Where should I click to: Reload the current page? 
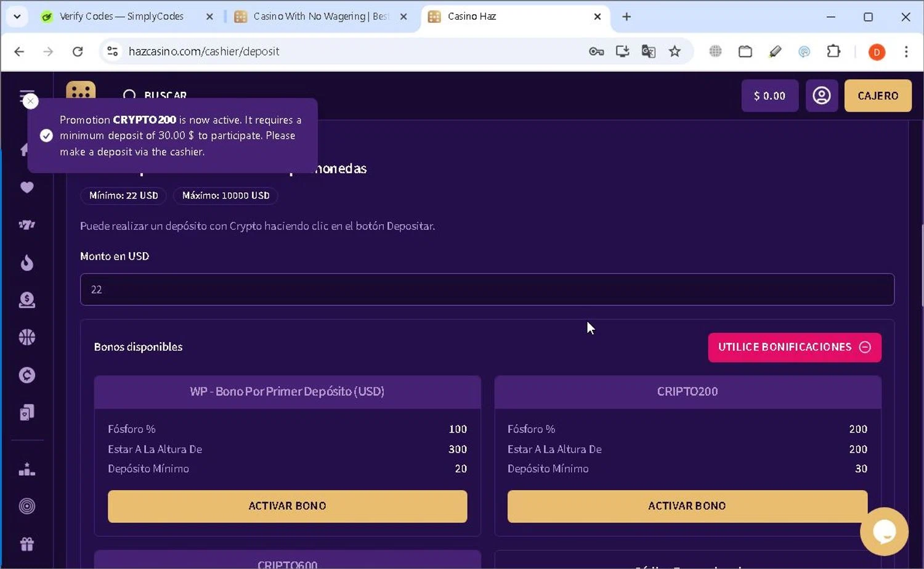[x=78, y=51]
